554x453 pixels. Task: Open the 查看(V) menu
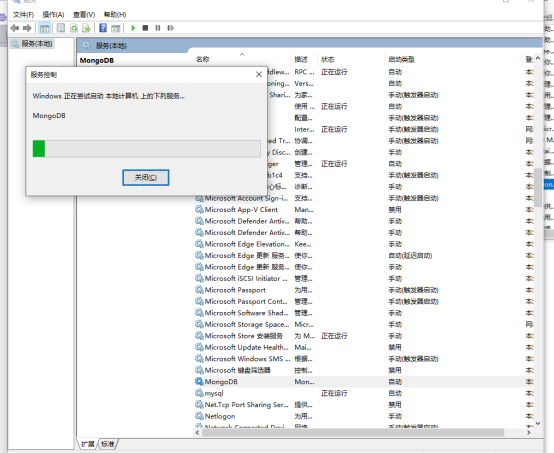84,14
